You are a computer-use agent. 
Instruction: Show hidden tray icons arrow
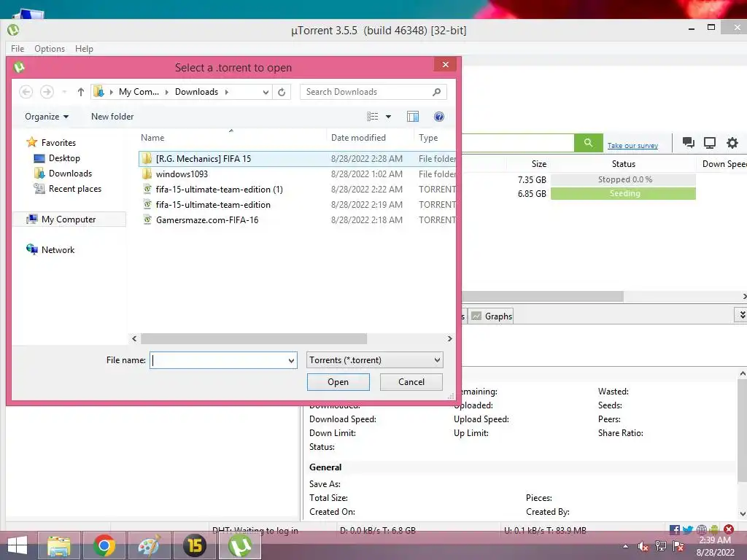point(625,546)
